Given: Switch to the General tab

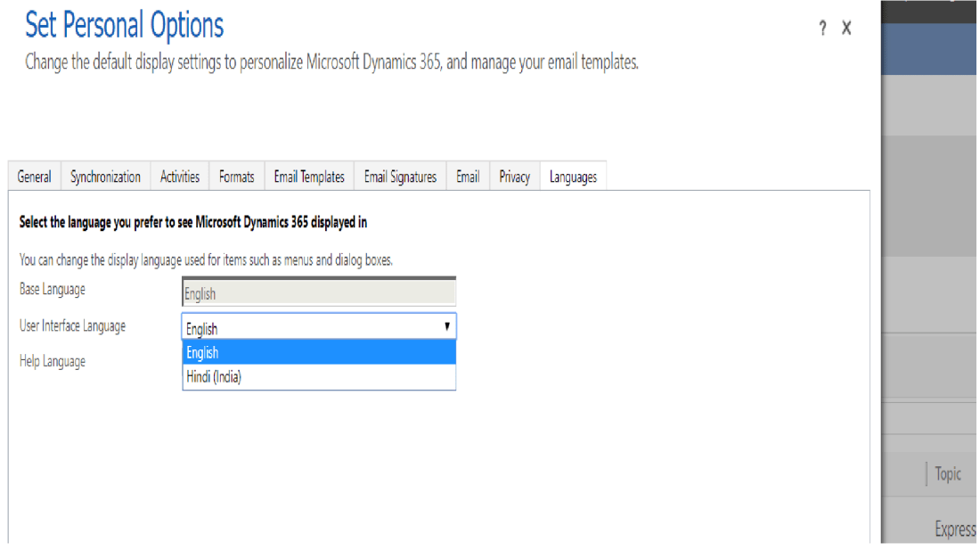Looking at the screenshot, I should pos(34,177).
